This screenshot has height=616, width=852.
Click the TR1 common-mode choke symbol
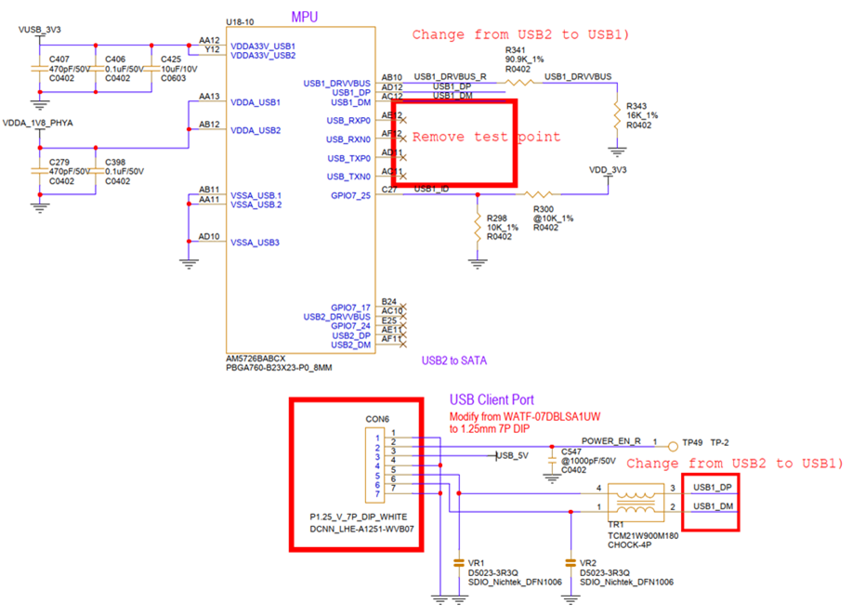(x=636, y=503)
